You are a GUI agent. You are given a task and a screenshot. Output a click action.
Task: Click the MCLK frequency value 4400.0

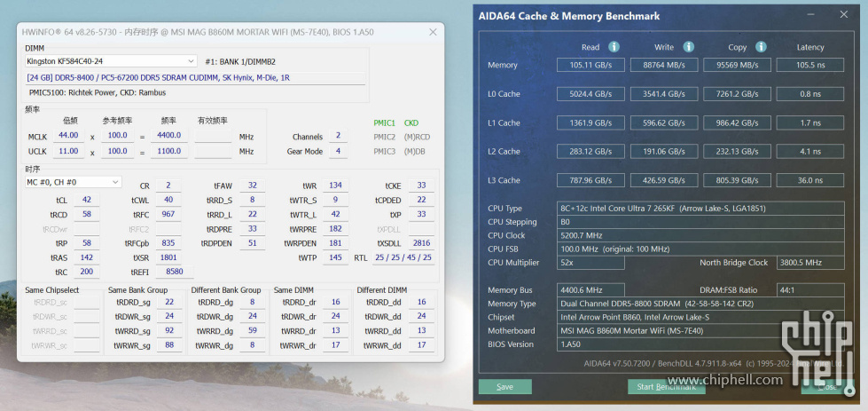click(168, 136)
